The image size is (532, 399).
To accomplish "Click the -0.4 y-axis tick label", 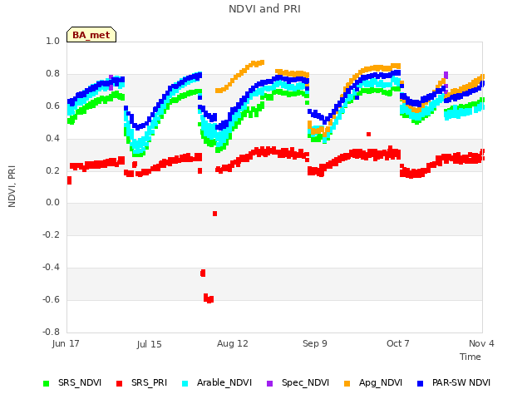I will 51,268.
